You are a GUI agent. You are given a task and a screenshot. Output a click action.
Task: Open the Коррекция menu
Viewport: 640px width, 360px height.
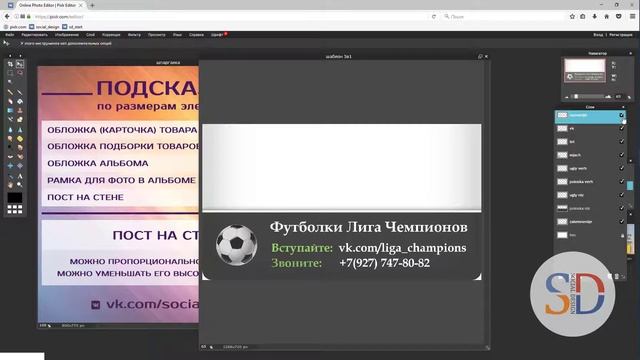pos(111,35)
